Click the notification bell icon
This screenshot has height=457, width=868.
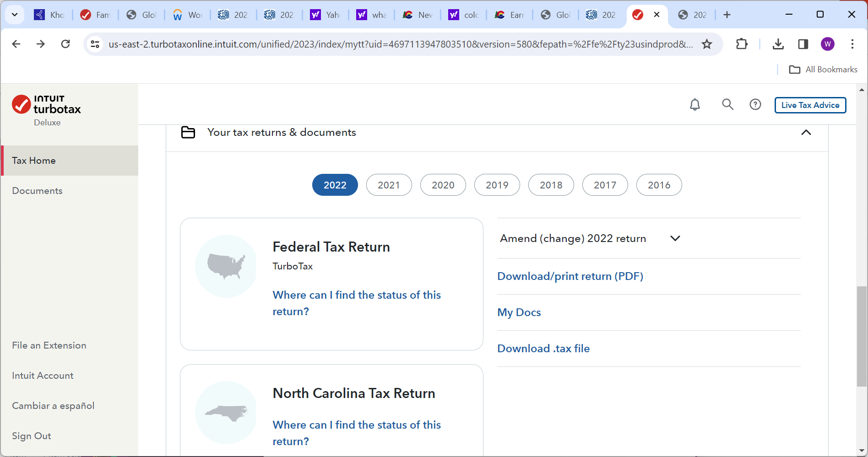(695, 104)
